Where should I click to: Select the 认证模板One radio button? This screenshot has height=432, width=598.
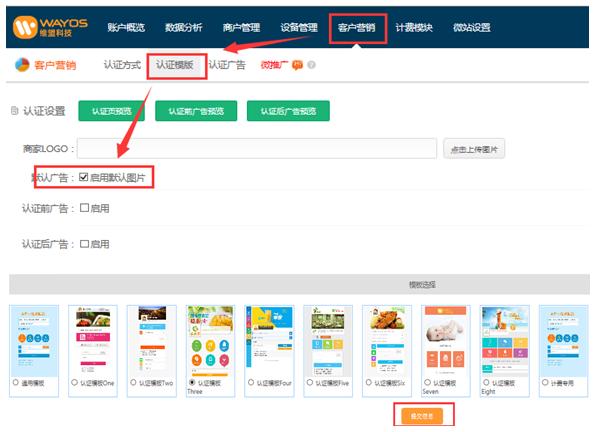tap(74, 382)
